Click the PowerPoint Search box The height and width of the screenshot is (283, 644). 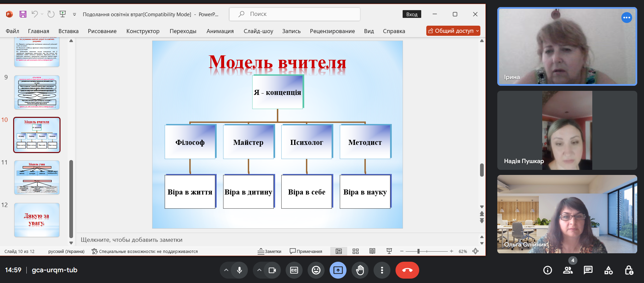coord(294,14)
